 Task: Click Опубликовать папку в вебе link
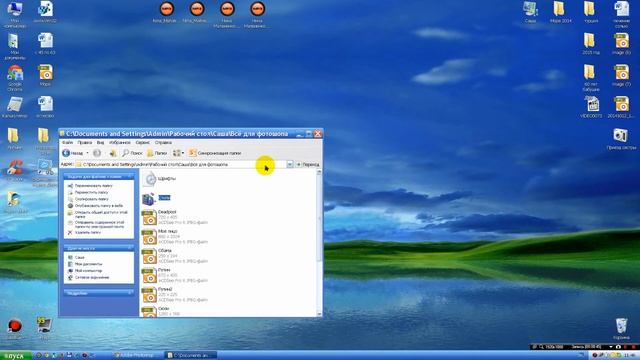point(98,206)
